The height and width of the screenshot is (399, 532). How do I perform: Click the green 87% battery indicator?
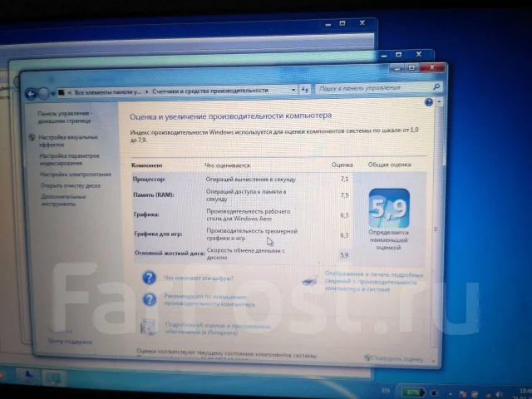[412, 392]
